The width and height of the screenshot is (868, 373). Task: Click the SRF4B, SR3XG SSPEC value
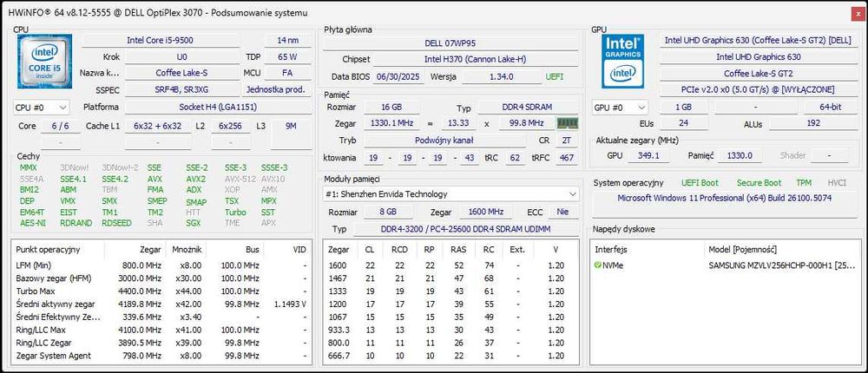pyautogui.click(x=181, y=89)
